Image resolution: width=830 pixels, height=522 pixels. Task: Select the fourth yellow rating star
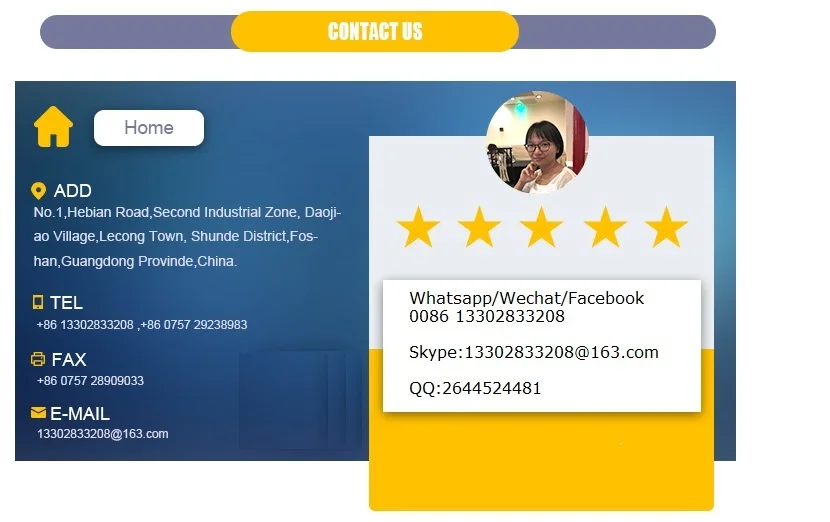[605, 227]
